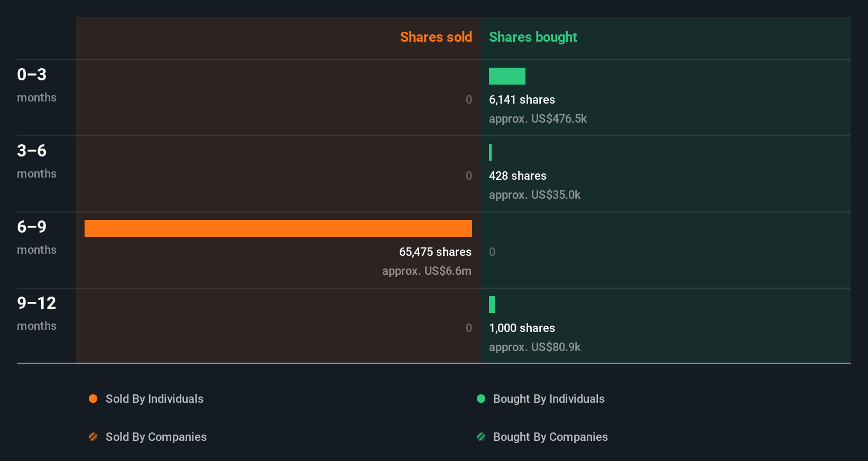Image resolution: width=868 pixels, height=461 pixels.
Task: Click the 6,141 shares value
Action: [x=522, y=100]
